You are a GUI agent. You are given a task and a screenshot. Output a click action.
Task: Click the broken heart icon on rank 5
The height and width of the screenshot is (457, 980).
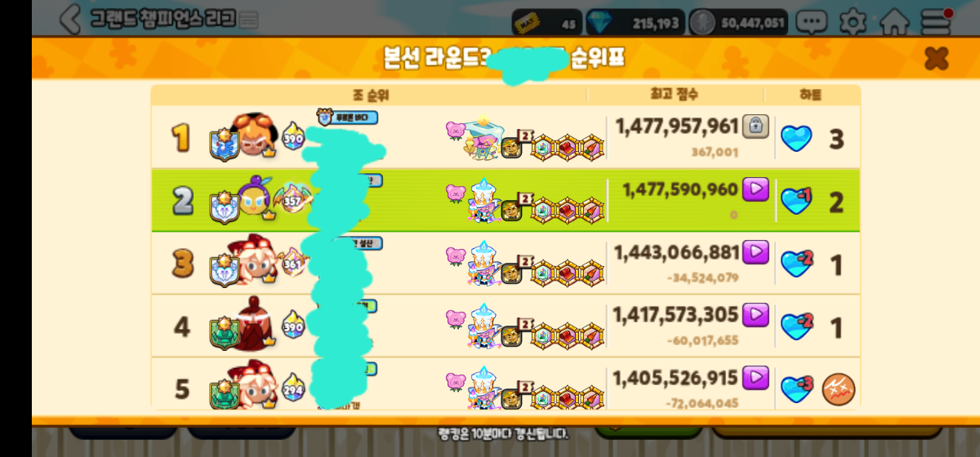tap(836, 388)
